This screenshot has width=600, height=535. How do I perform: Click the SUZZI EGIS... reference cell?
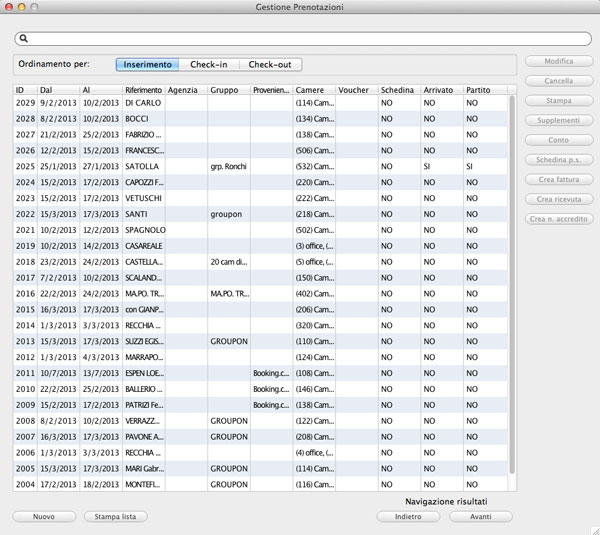click(144, 341)
